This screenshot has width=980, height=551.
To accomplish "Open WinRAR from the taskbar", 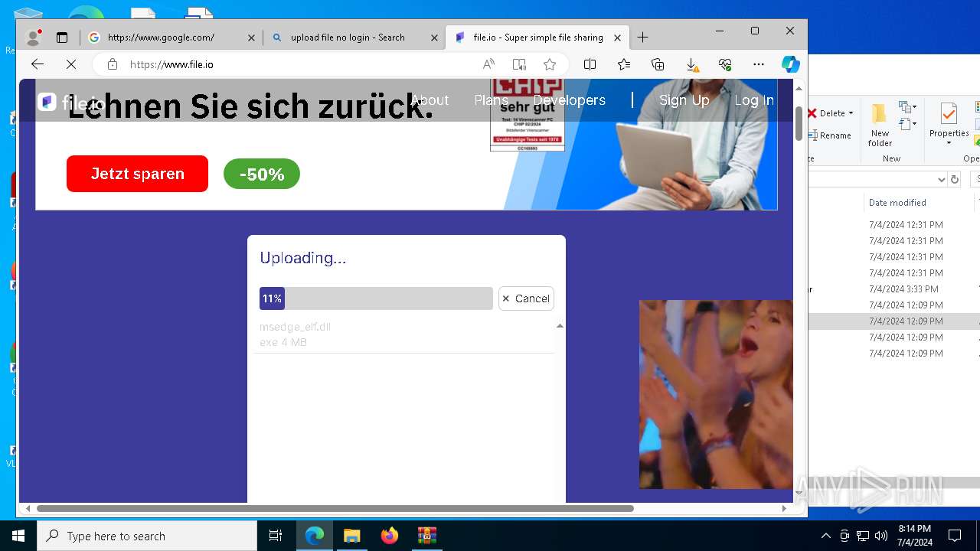I will 426,536.
